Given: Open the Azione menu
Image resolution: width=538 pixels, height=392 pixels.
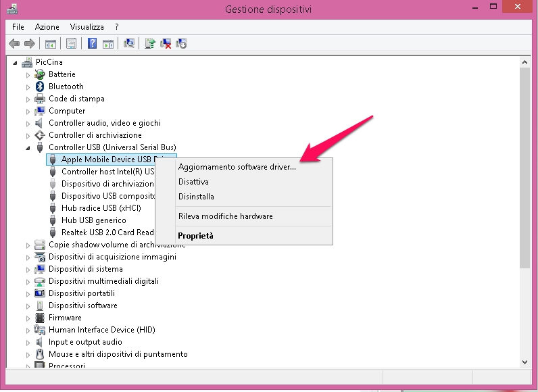Looking at the screenshot, I should (x=47, y=27).
